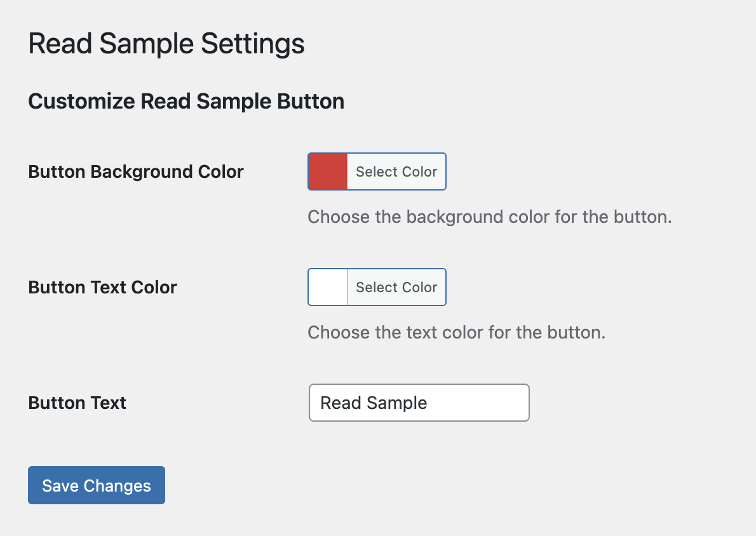Save Changes to the settings
Image resolution: width=756 pixels, height=536 pixels.
(97, 485)
